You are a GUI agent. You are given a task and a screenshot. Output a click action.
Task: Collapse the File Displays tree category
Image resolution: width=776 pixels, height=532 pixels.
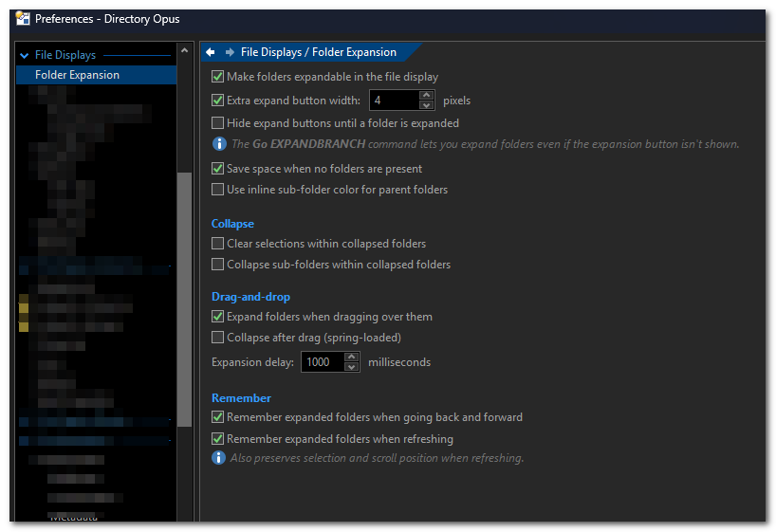point(25,56)
